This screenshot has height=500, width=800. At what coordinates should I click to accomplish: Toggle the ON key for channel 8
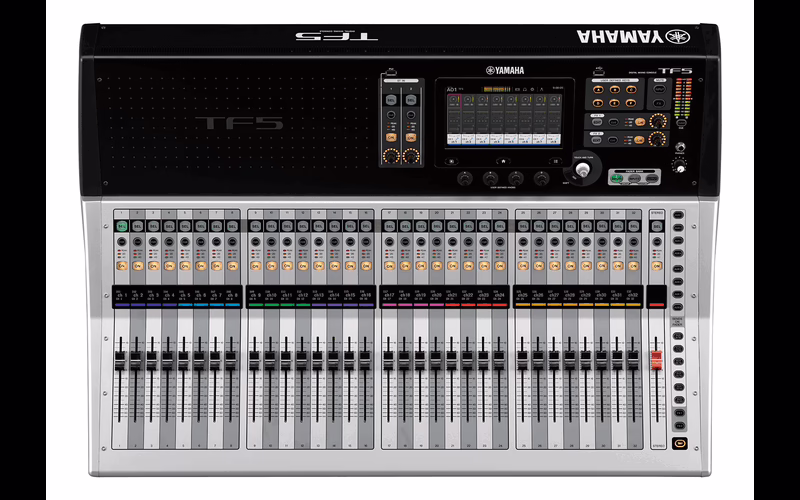[x=232, y=266]
